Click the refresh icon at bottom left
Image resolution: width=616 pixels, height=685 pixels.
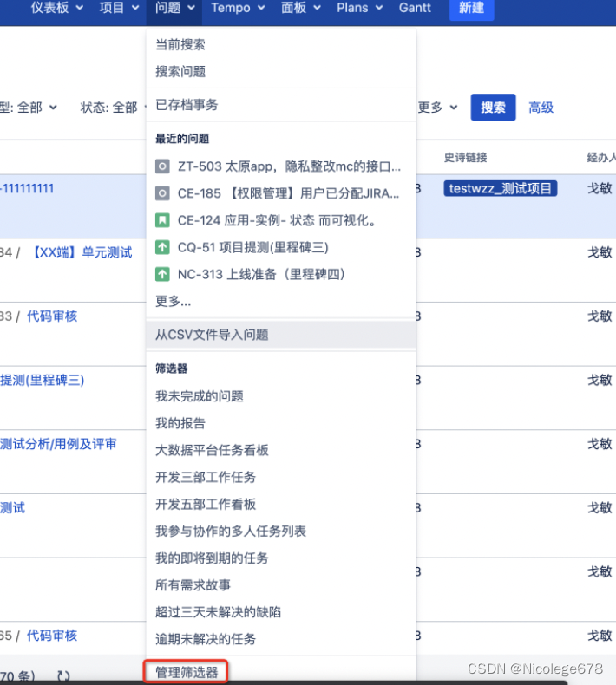[63, 675]
